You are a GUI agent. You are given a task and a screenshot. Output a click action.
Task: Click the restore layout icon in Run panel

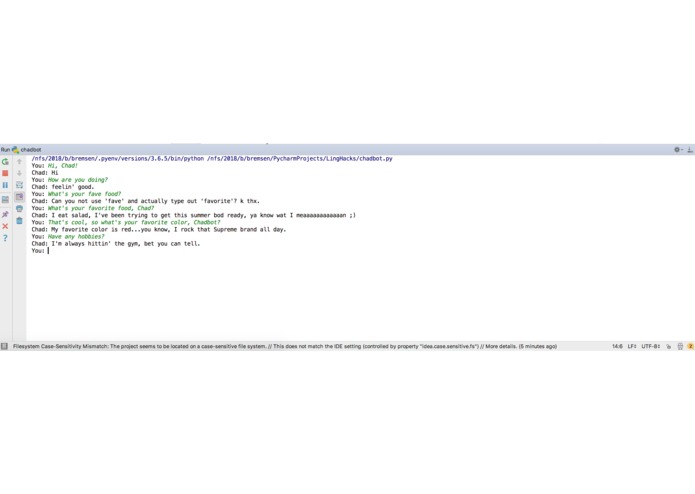click(5, 199)
